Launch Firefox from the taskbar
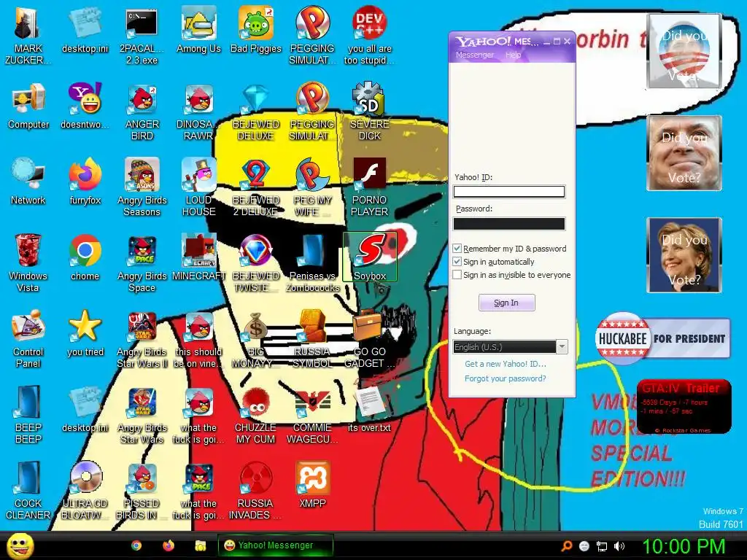This screenshot has width=747, height=560. 169,545
